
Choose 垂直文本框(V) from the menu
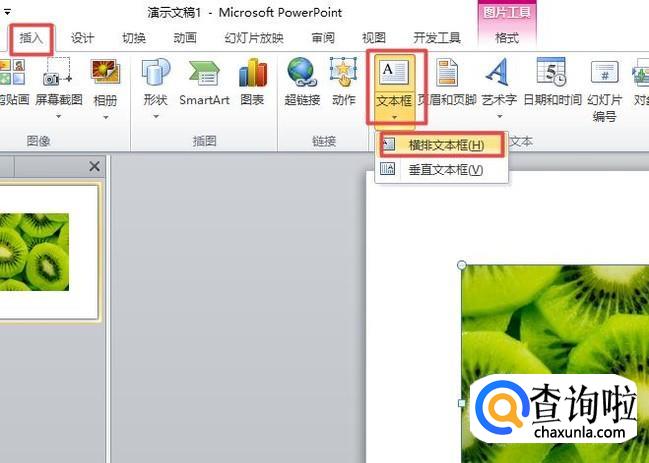click(441, 170)
